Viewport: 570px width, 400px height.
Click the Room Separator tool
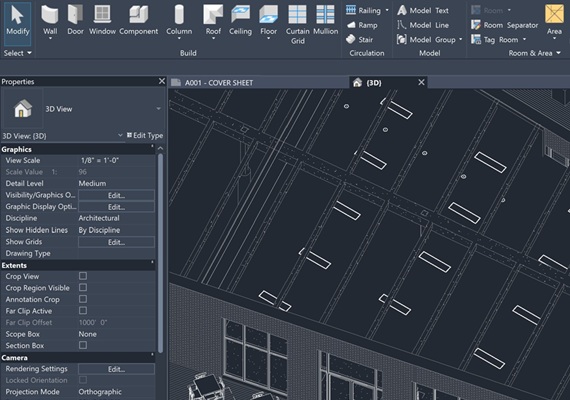pos(505,25)
